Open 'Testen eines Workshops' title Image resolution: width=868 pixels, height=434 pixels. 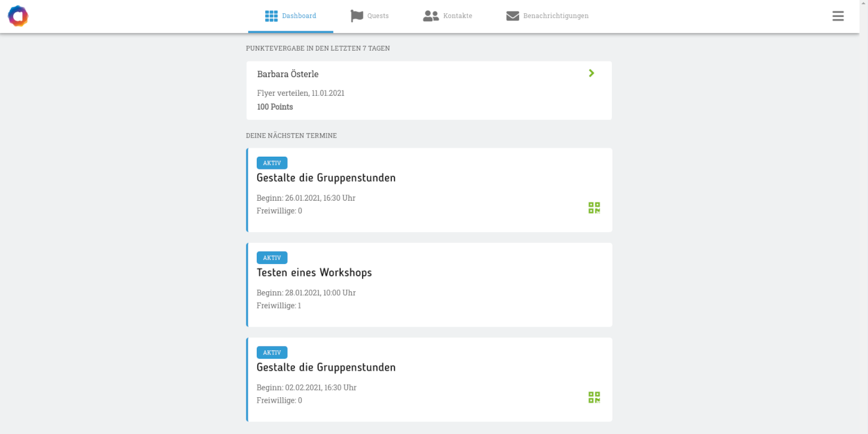click(x=314, y=272)
